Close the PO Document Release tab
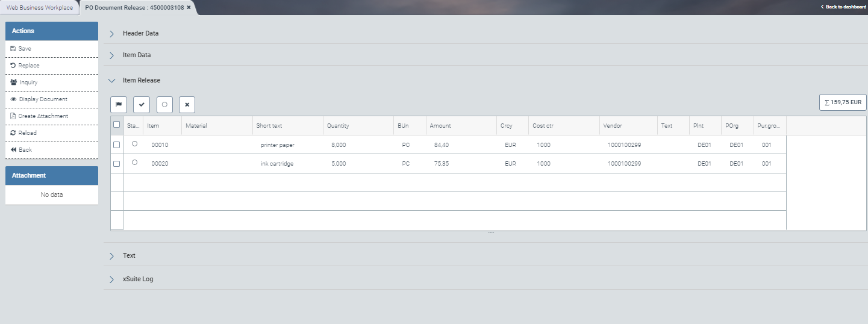 tap(189, 8)
